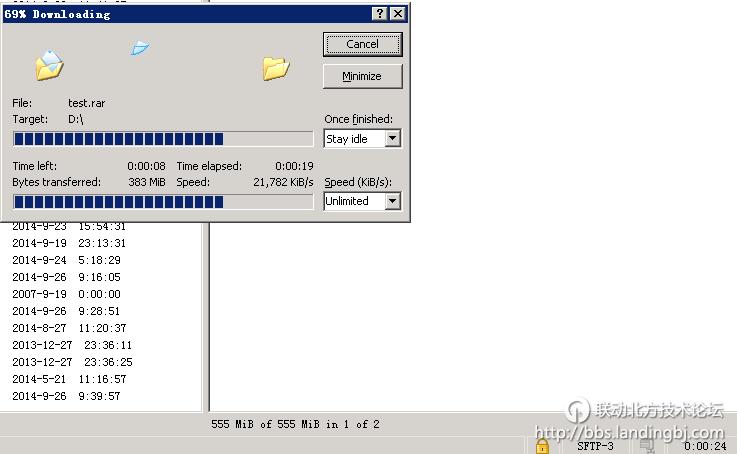Click the upper file progress bar
737x454 pixels.
pyautogui.click(x=162, y=139)
